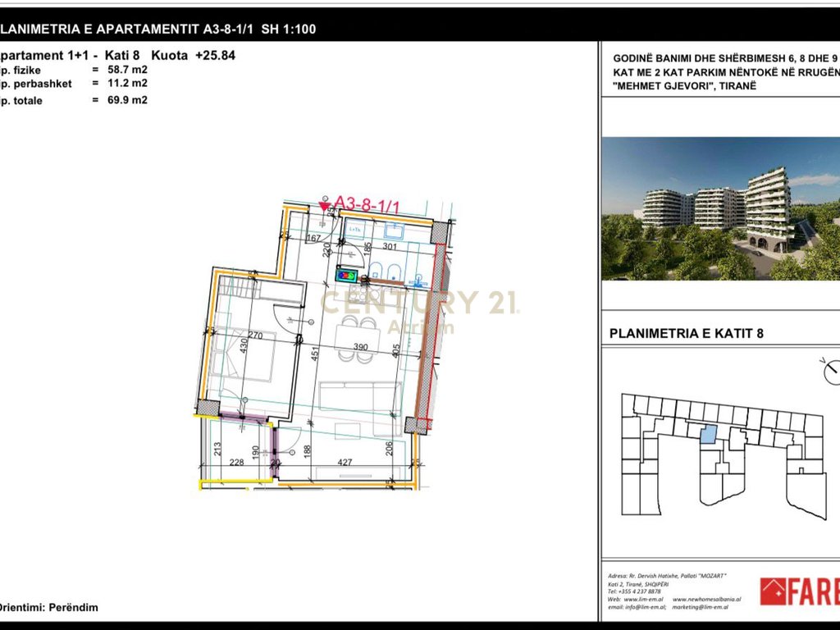Open the building render photo
Viewport: 840px width, 630px height.
[720, 209]
